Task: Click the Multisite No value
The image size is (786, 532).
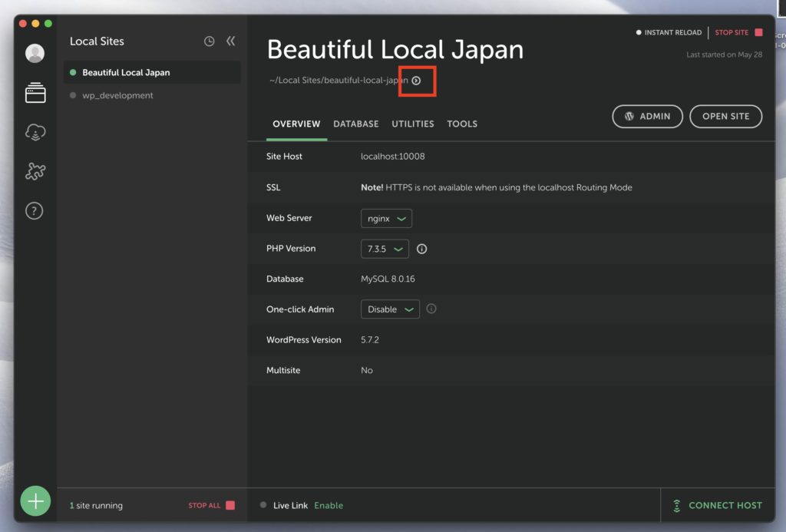Action: (x=366, y=371)
